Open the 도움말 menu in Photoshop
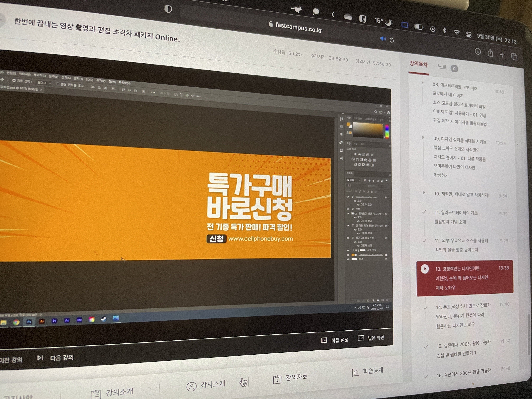532x399 pixels. (124, 83)
